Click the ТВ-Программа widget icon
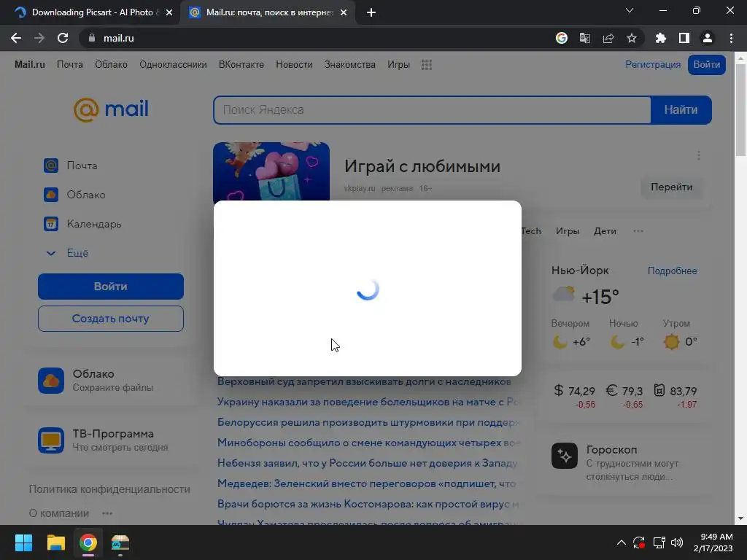This screenshot has height=560, width=747. point(51,440)
